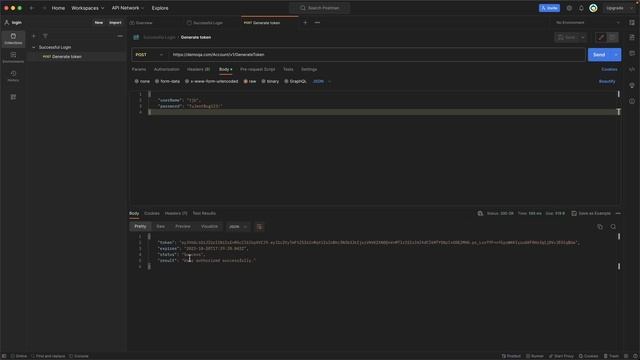Open the request info right sidebar icon
Screen dimensions: 640x360
pyautogui.click(x=632, y=101)
